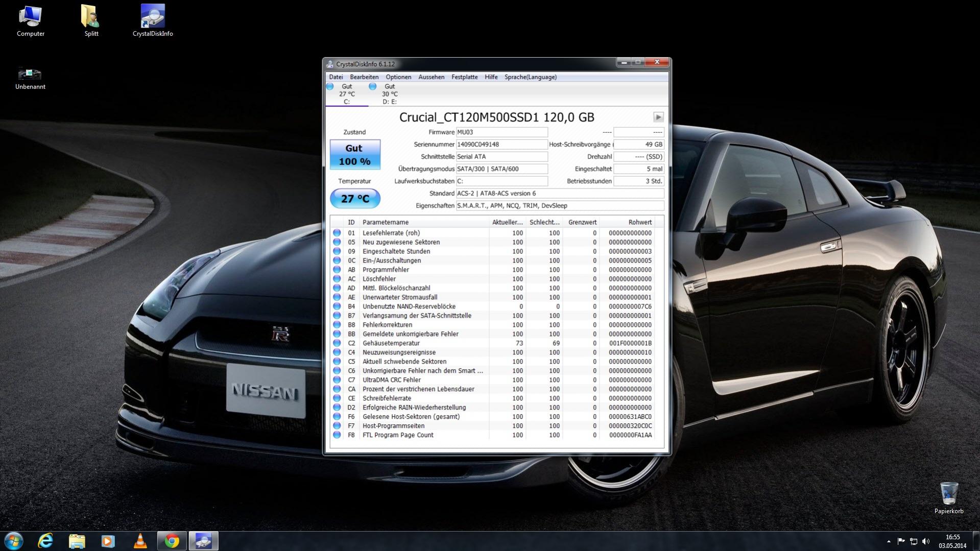Click the Parametername column header
This screenshot has height=551, width=980.
click(x=424, y=222)
